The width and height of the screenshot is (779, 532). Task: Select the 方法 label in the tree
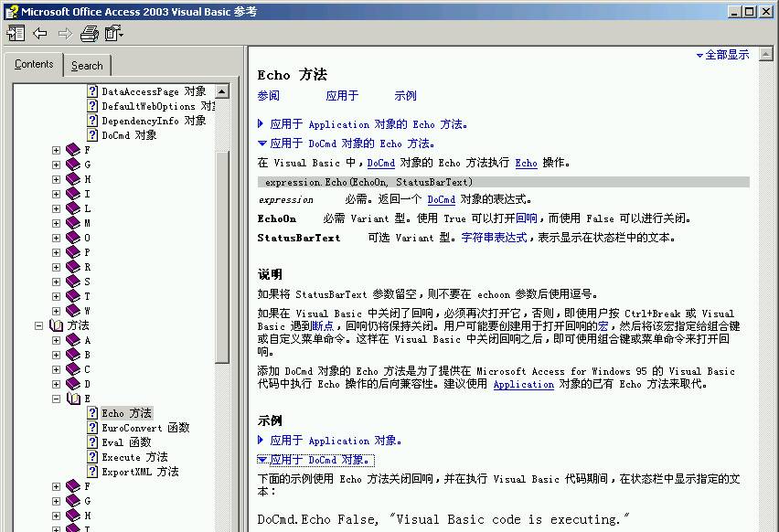point(78,325)
